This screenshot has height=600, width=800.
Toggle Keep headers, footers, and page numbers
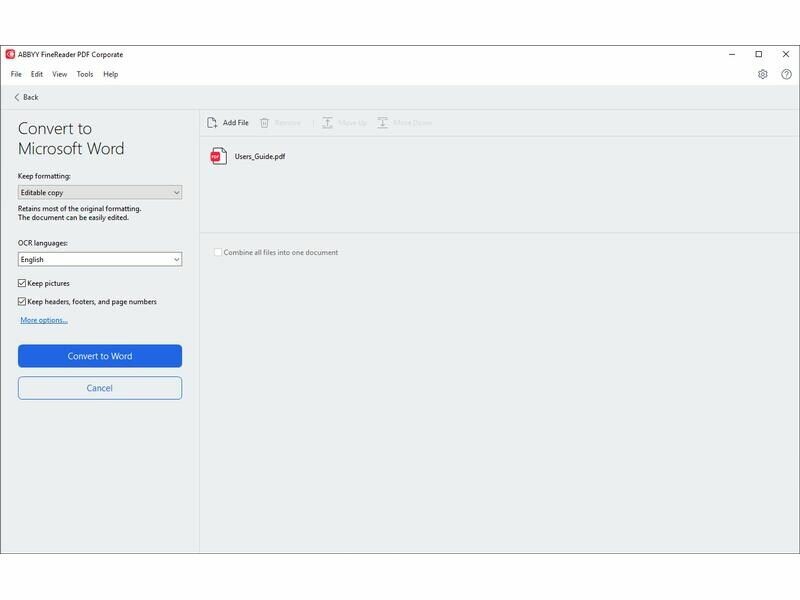pos(22,301)
